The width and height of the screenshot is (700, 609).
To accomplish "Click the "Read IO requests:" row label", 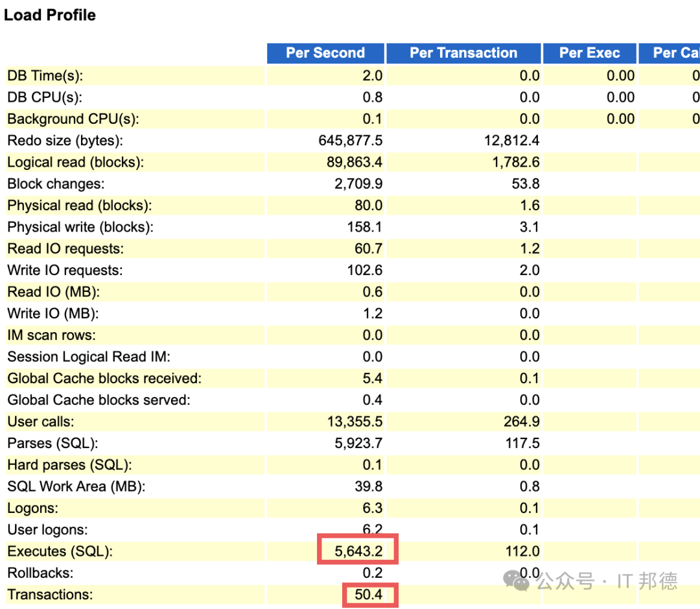I will click(65, 249).
